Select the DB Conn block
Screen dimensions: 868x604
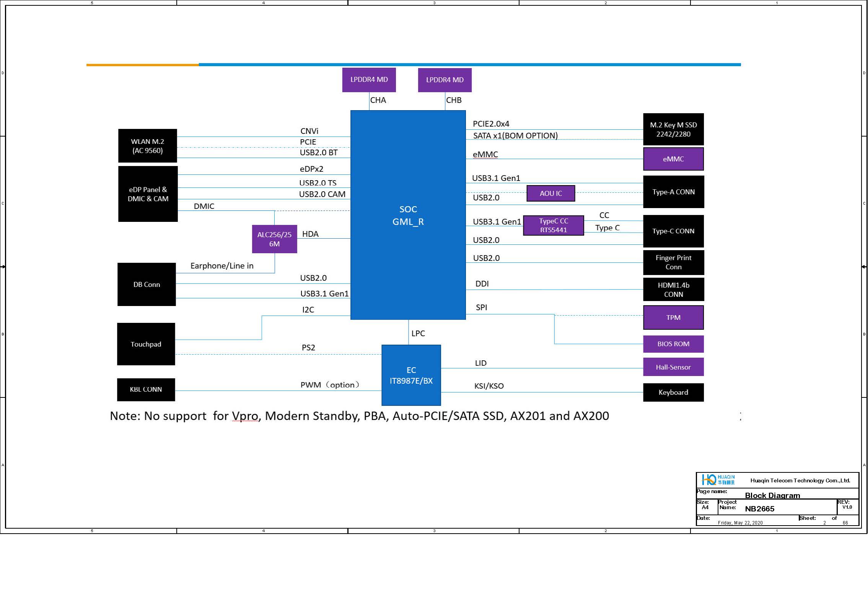(x=147, y=284)
